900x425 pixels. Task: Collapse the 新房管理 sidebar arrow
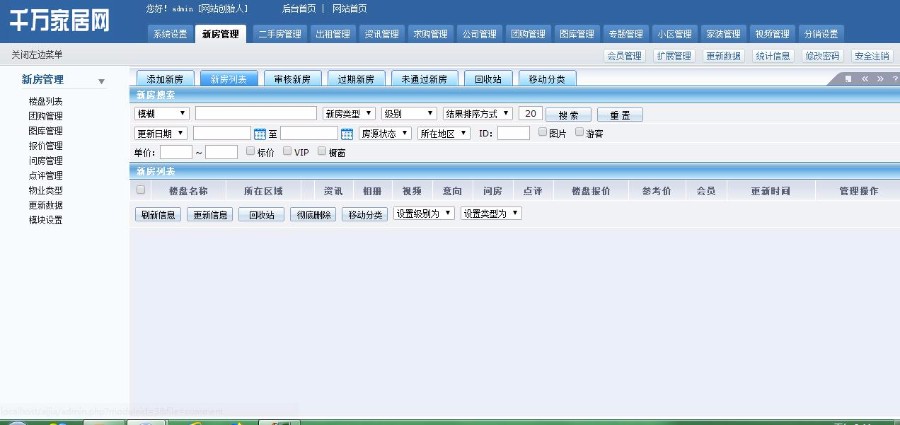tap(102, 82)
